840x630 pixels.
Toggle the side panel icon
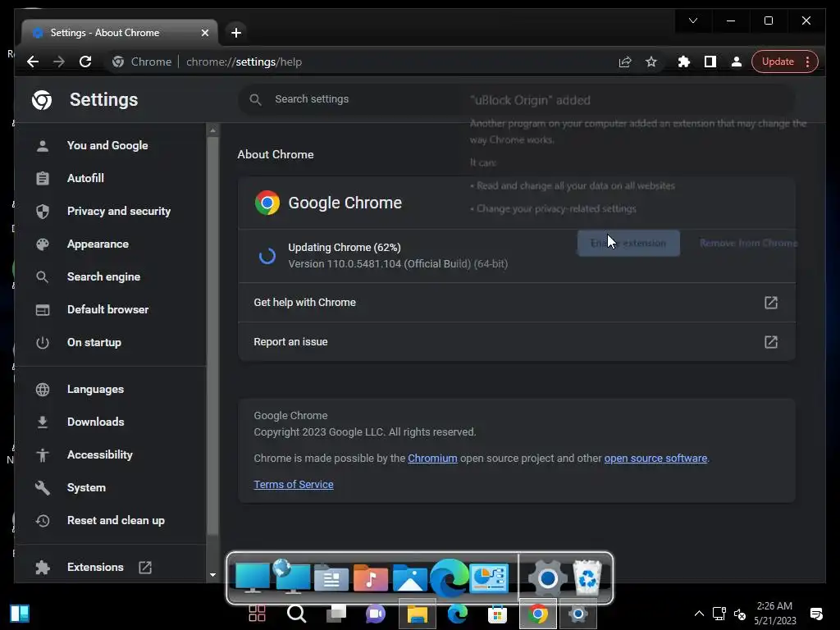click(710, 62)
